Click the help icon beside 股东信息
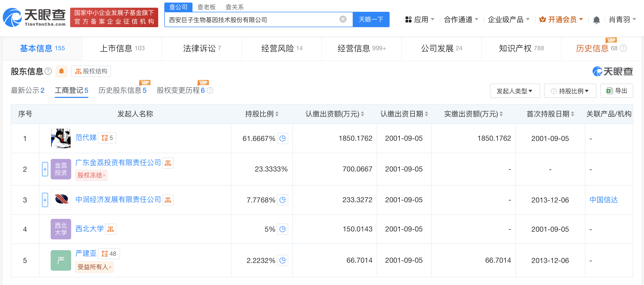 [48, 71]
